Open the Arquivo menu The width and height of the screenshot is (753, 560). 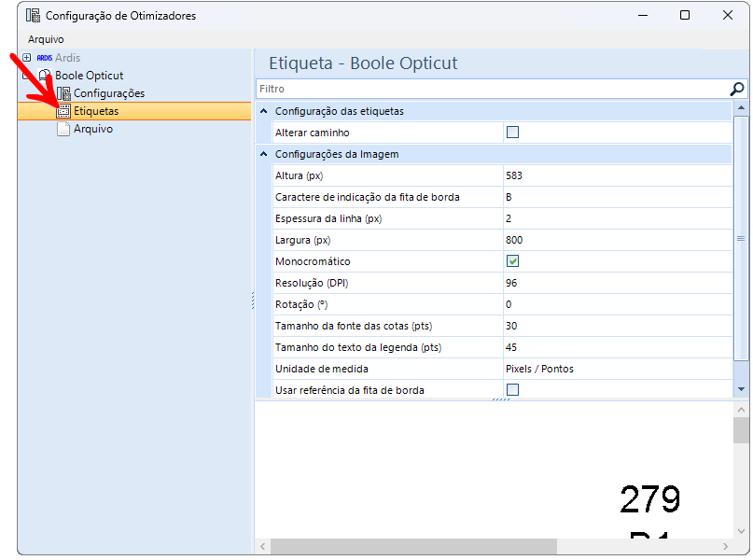pos(46,39)
